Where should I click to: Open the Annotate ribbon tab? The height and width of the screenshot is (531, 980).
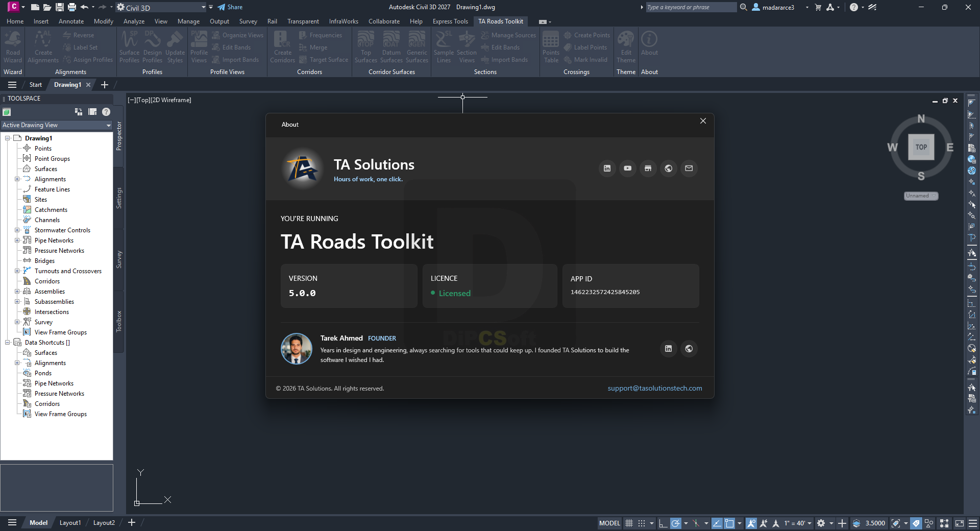pyautogui.click(x=71, y=21)
